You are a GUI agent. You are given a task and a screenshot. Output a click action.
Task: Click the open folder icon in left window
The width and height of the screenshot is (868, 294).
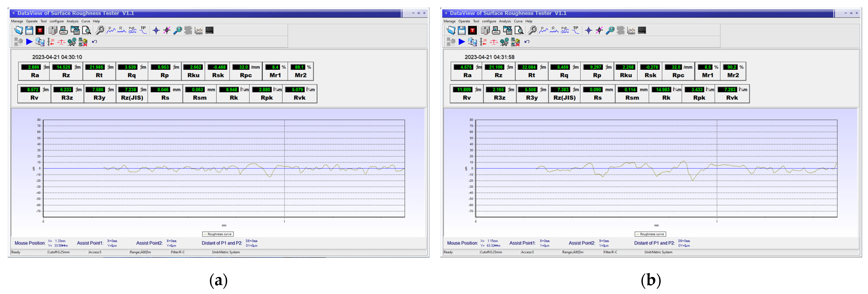[x=18, y=30]
